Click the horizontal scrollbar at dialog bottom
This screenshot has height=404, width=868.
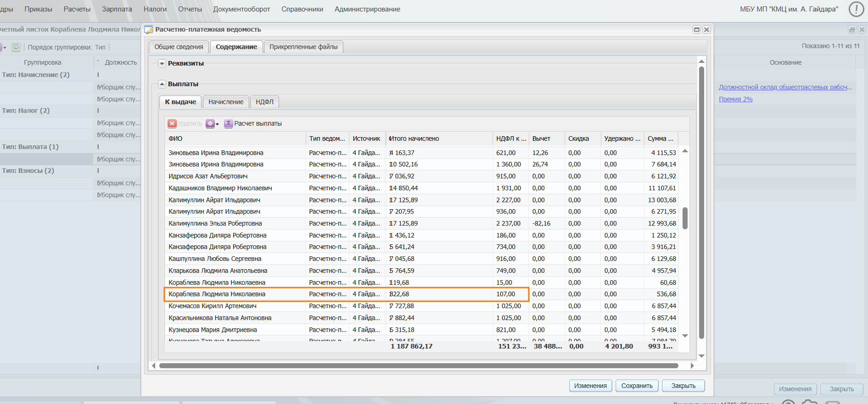pyautogui.click(x=418, y=366)
